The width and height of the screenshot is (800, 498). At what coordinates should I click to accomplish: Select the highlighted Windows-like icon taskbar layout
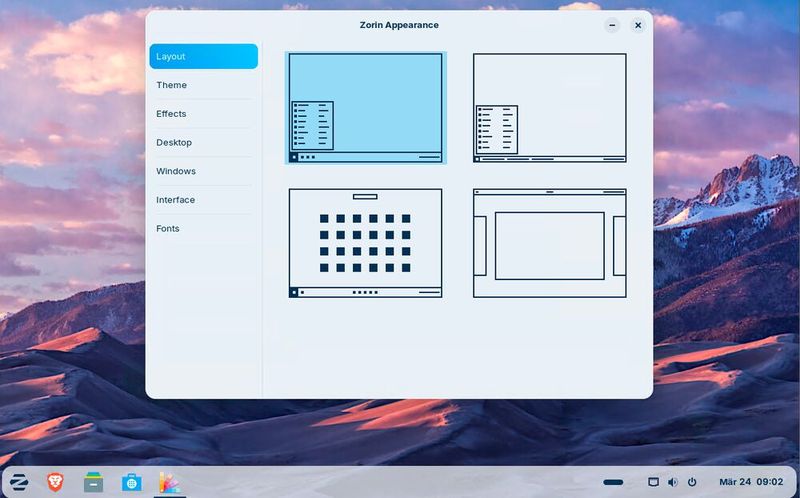[x=365, y=108]
